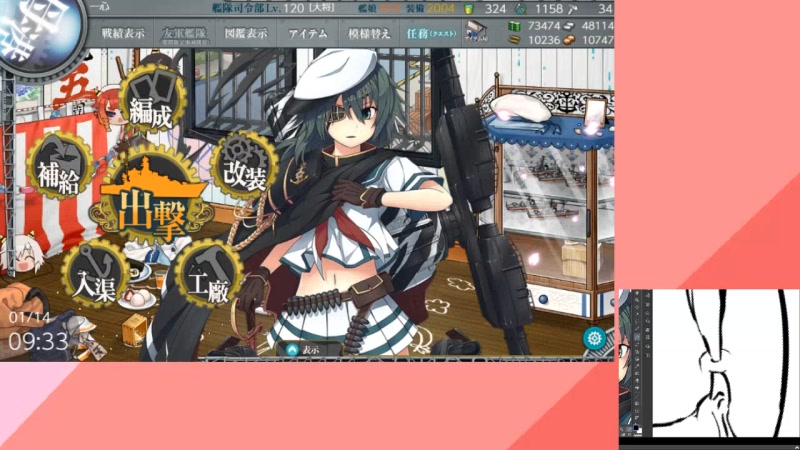Open the 補給 (Supply) gear button
The image size is (800, 450).
coord(60,165)
